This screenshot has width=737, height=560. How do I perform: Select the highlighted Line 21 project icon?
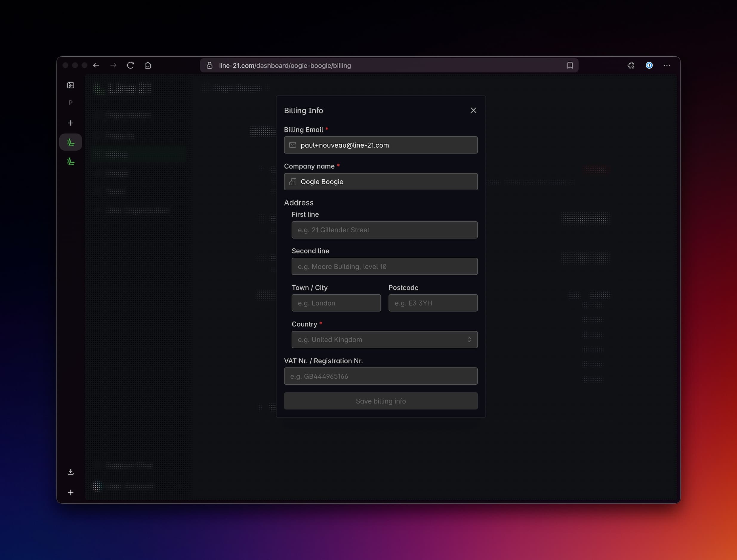(70, 142)
